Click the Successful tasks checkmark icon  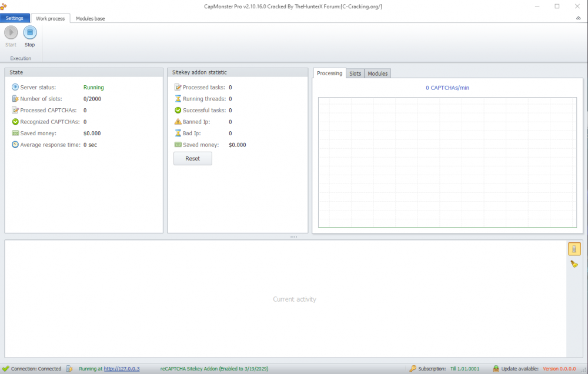(x=178, y=111)
